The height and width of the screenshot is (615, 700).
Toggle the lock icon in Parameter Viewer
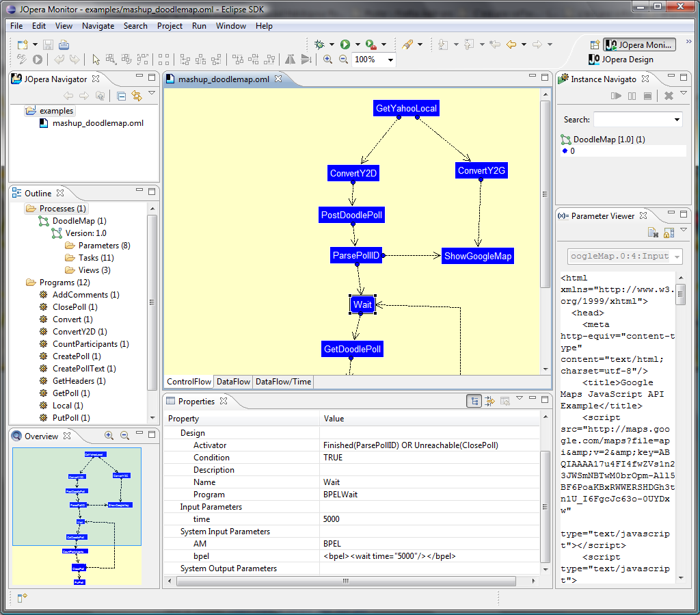tap(669, 232)
